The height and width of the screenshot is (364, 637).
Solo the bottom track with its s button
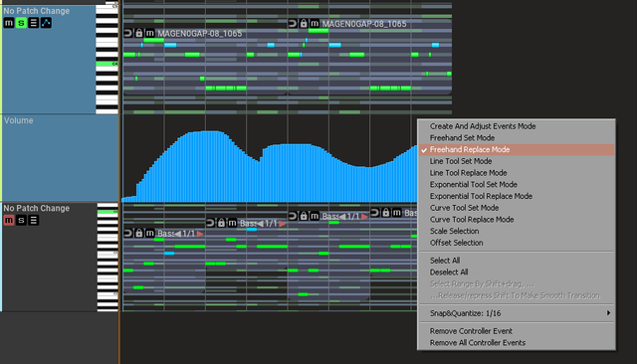coord(21,220)
